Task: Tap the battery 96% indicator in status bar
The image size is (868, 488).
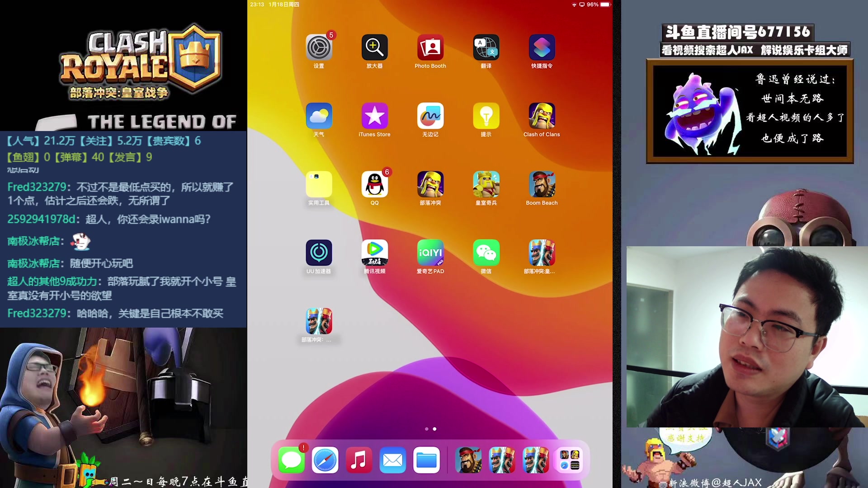Action: tap(599, 5)
